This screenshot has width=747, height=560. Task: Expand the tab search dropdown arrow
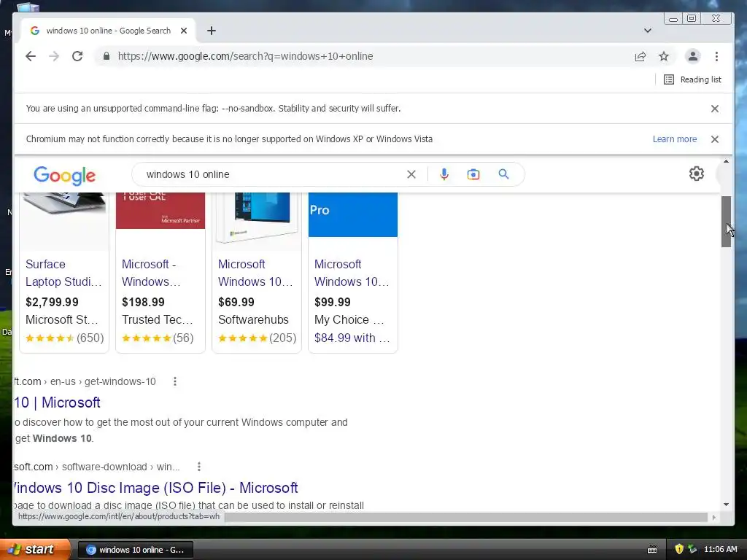coord(648,31)
